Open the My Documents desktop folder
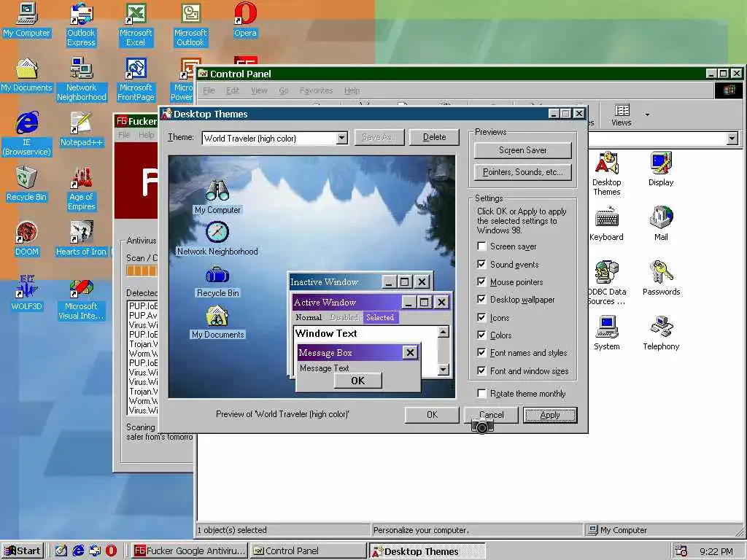 pyautogui.click(x=26, y=75)
